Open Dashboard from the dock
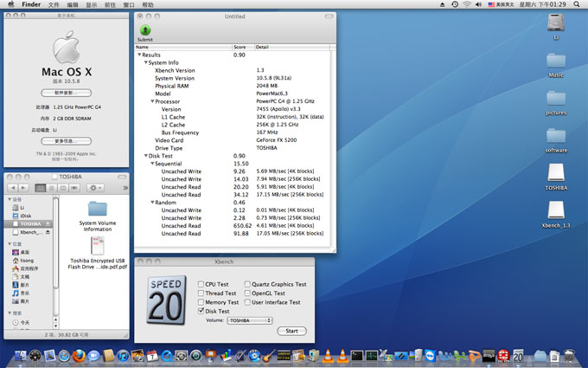 point(35,355)
